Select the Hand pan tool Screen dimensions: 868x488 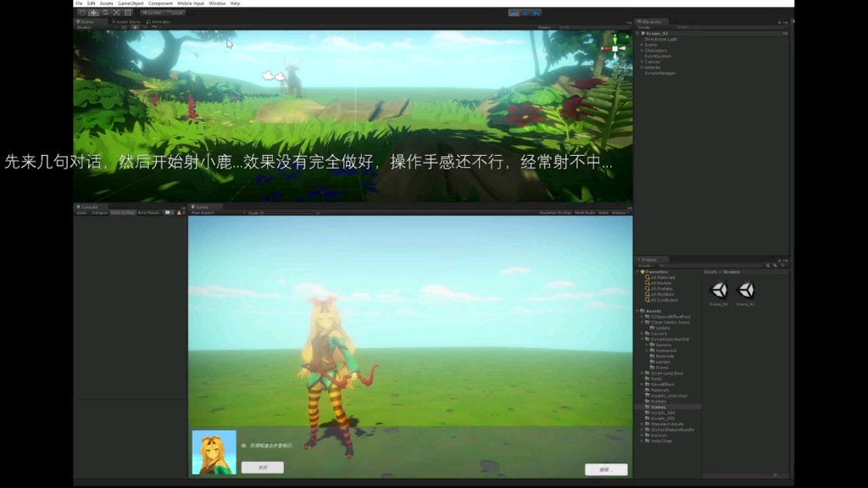(82, 13)
